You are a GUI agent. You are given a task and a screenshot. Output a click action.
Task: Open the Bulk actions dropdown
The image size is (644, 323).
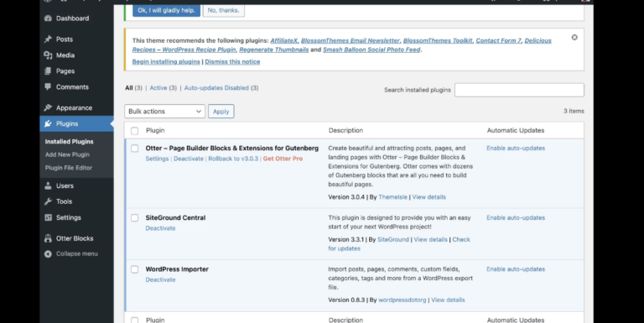[164, 112]
